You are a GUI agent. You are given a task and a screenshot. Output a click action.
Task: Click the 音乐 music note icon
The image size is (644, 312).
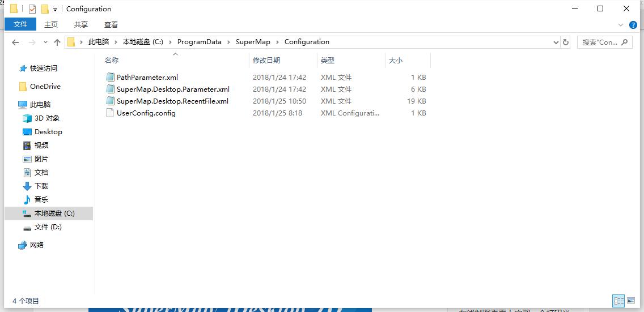[x=27, y=200]
